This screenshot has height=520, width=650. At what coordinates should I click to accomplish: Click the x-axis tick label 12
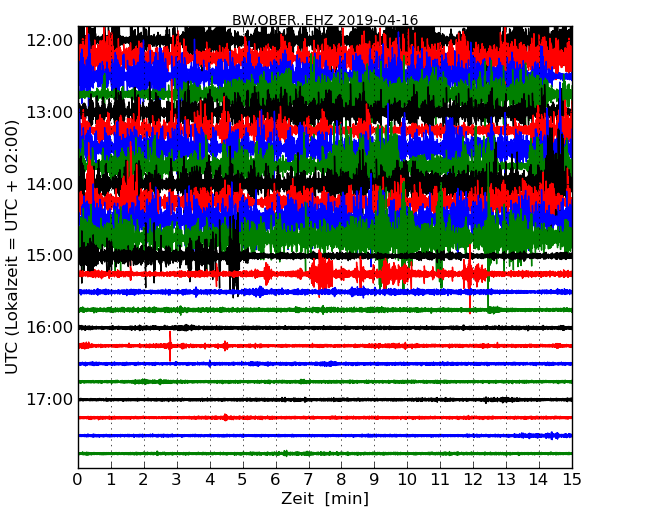coord(473,480)
